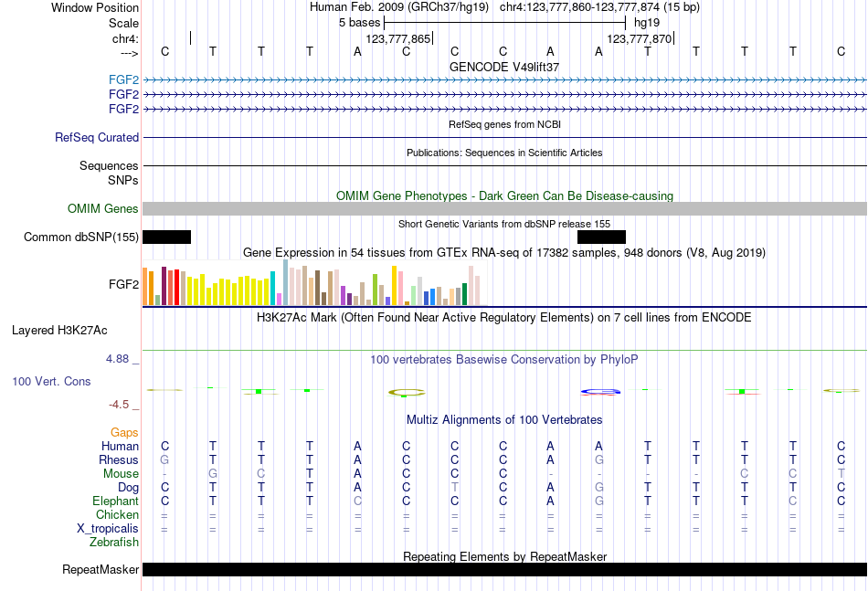This screenshot has width=868, height=591.
Task: Click 100 vertebrates Basewise Conservation by PhyloP title
Action: coord(504,360)
